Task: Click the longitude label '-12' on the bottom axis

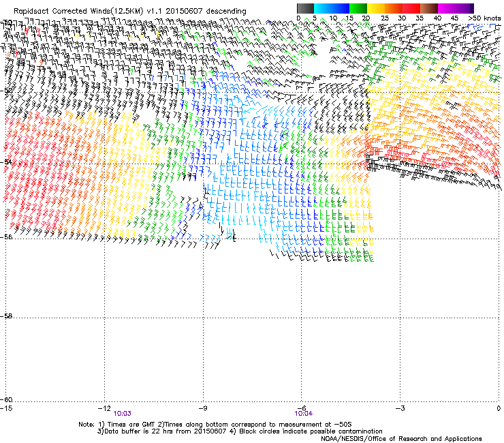Action: [x=104, y=408]
